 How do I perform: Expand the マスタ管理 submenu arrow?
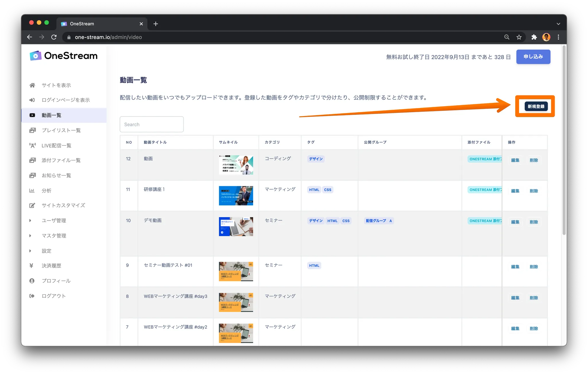coord(30,236)
